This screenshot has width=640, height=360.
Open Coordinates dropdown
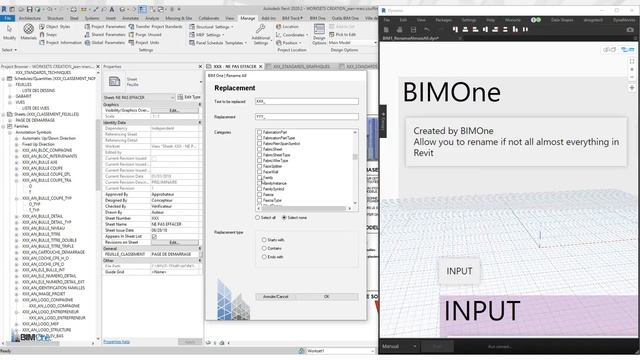coord(292,35)
